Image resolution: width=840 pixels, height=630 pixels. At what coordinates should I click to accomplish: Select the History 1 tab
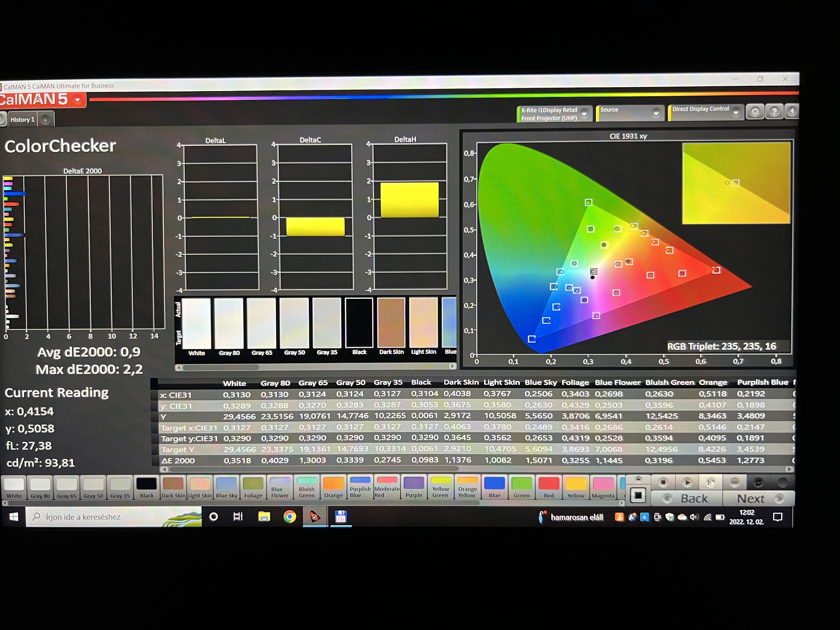pyautogui.click(x=22, y=120)
